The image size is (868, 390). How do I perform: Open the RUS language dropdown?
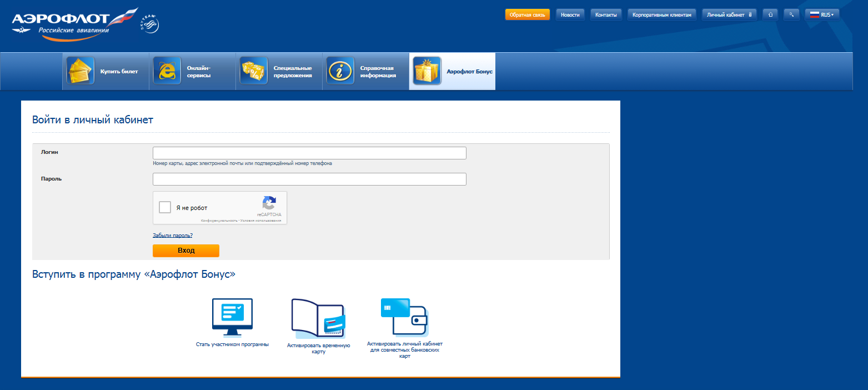tap(822, 15)
